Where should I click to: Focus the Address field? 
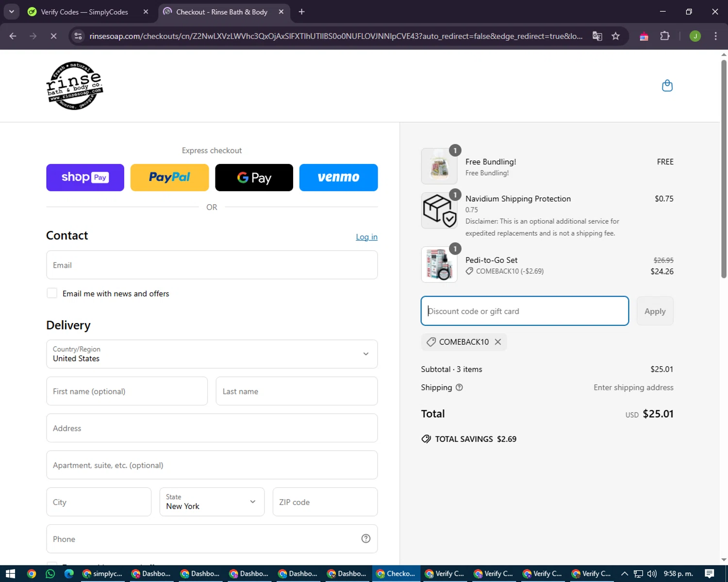[212, 428]
